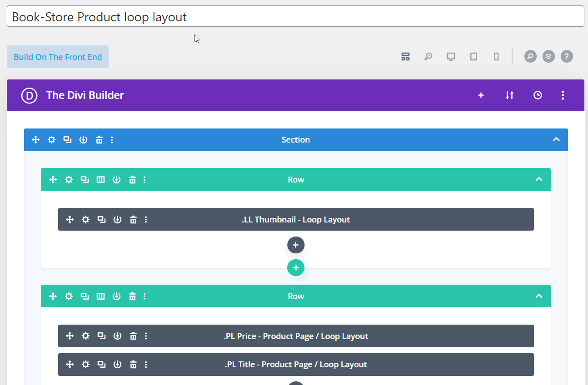The height and width of the screenshot is (385, 588).
Task: Collapse the second Row
Action: coord(539,296)
